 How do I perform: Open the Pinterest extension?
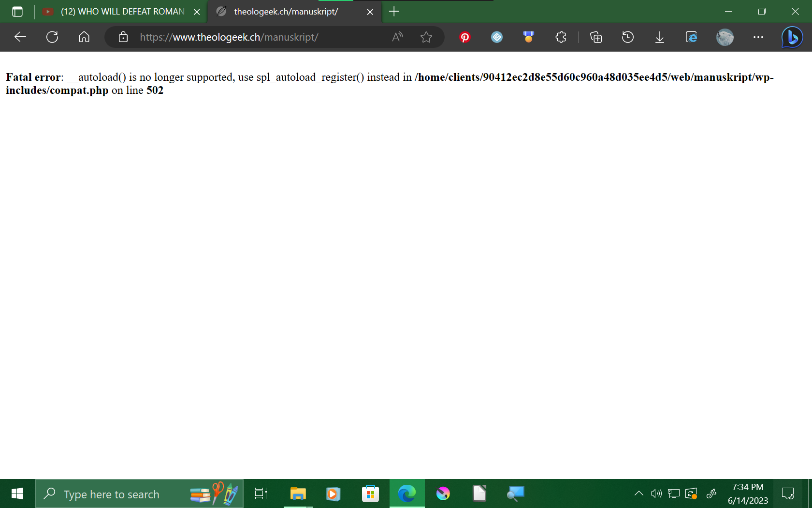[464, 37]
